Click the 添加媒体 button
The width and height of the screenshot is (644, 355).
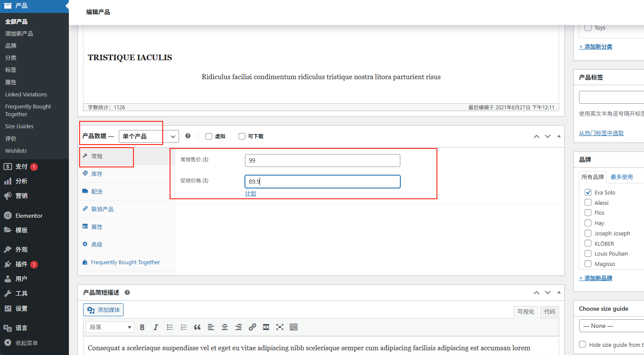(103, 310)
